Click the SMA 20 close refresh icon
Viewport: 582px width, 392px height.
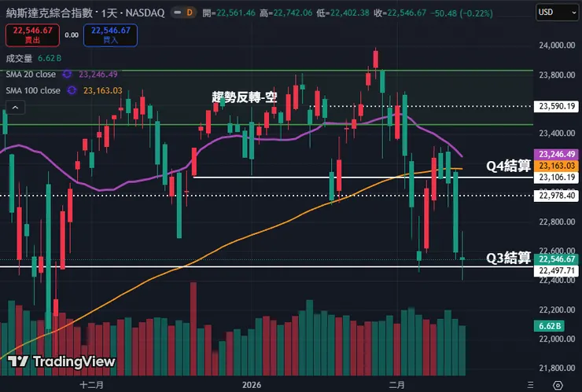(67, 74)
